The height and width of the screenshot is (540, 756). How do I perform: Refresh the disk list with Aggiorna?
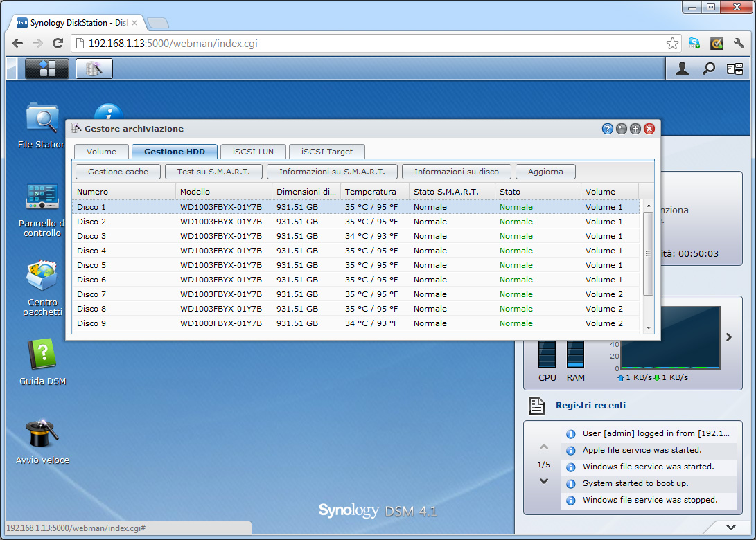pos(545,172)
